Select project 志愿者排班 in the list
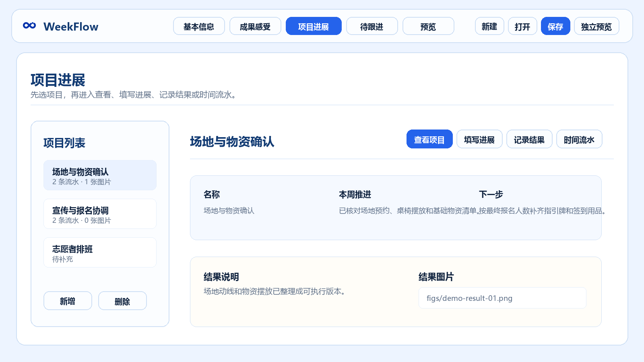The width and height of the screenshot is (644, 362). pos(100,253)
